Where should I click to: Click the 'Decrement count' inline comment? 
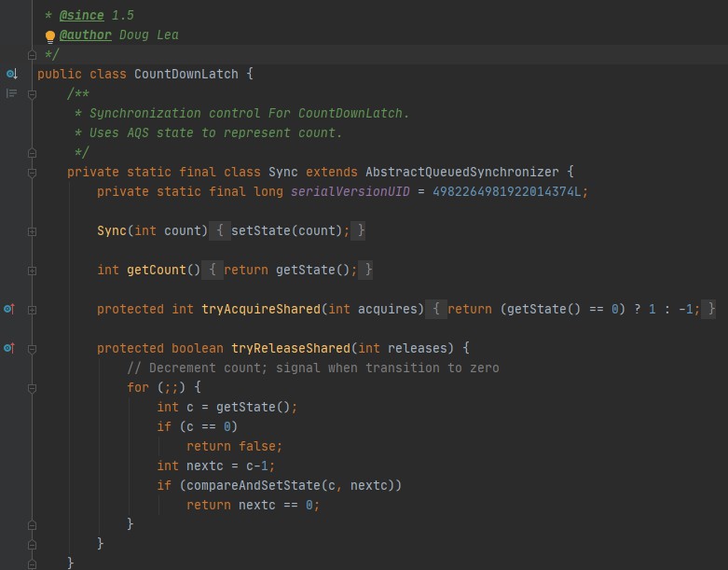(312, 368)
